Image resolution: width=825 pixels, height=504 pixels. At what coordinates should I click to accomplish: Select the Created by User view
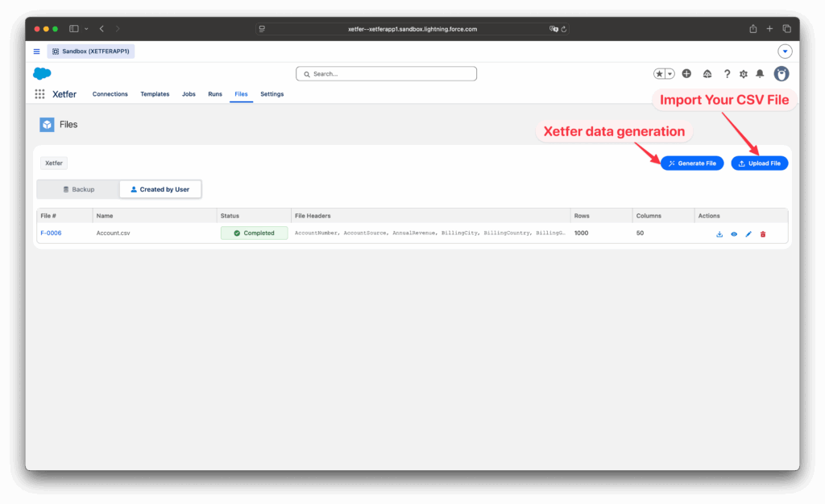point(160,189)
